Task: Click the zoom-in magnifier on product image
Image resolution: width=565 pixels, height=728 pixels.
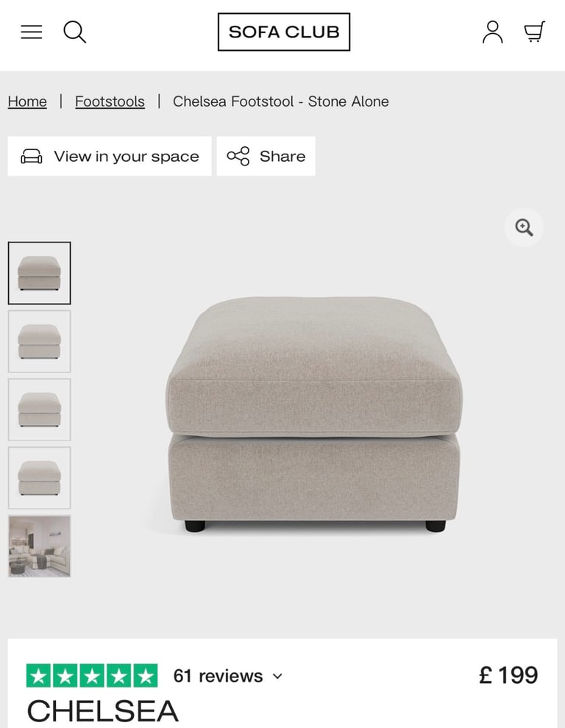Action: tap(524, 227)
